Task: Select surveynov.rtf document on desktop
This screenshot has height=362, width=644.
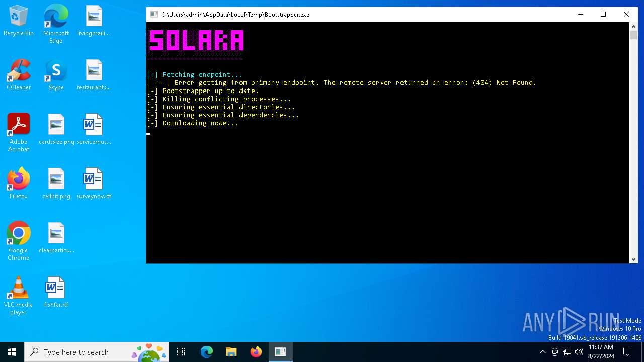Action: tap(94, 184)
